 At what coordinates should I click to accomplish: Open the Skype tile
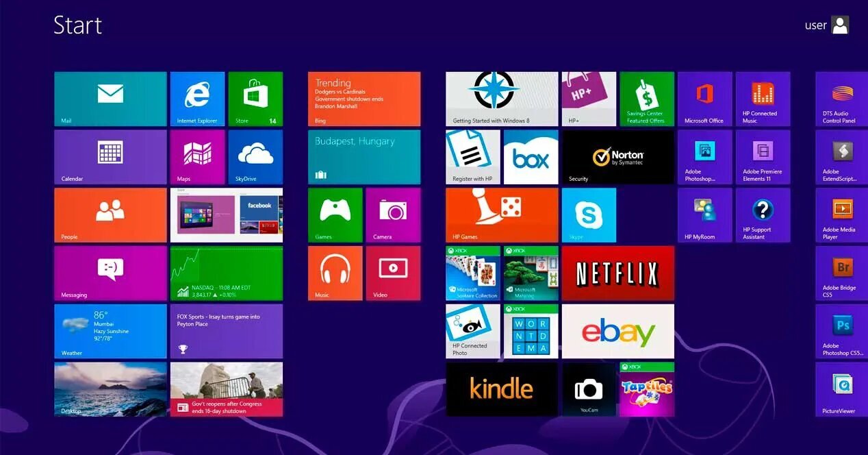589,215
